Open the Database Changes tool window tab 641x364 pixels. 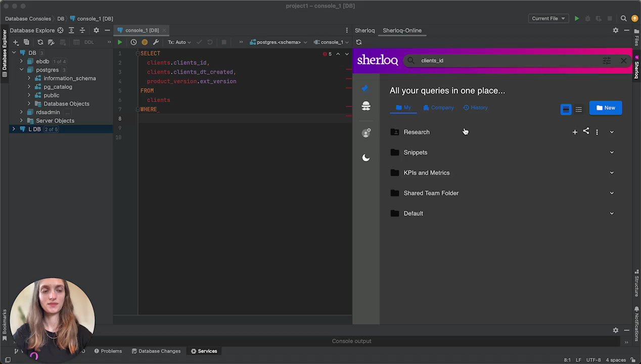pyautogui.click(x=156, y=351)
